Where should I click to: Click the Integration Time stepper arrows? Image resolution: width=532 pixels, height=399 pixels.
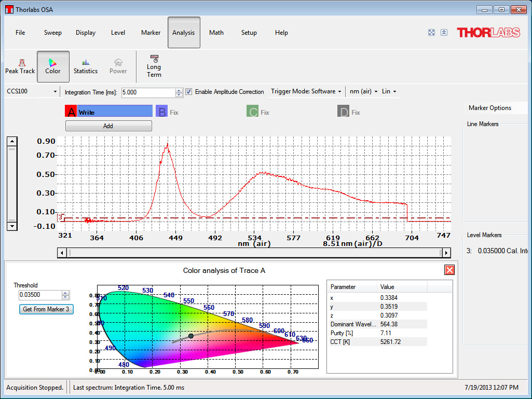pos(179,92)
